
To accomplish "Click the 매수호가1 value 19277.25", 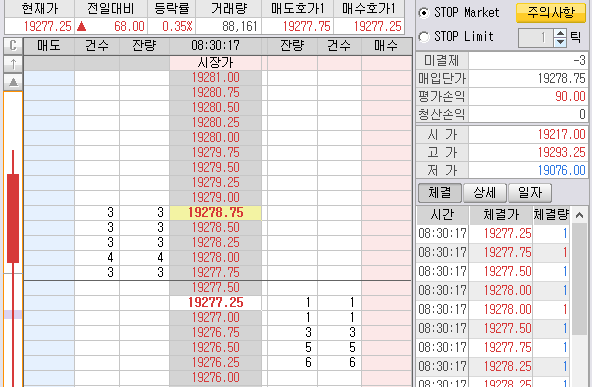I will click(378, 26).
